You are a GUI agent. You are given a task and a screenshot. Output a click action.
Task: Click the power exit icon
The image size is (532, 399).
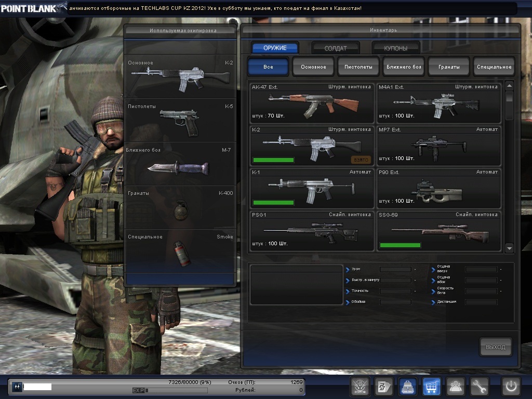click(x=511, y=387)
